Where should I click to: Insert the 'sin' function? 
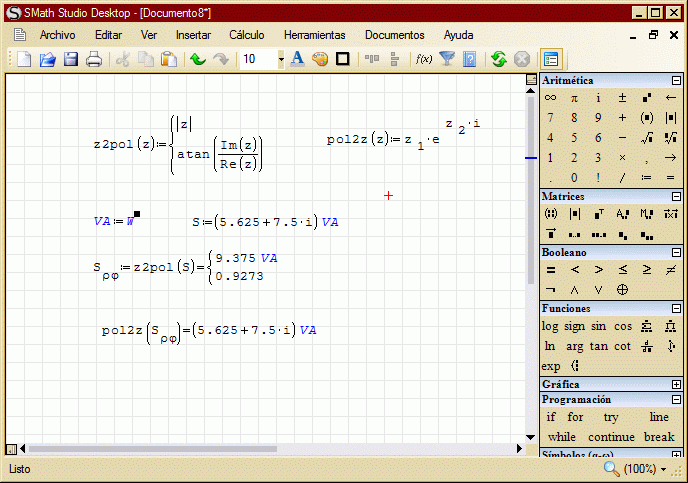pyautogui.click(x=598, y=326)
